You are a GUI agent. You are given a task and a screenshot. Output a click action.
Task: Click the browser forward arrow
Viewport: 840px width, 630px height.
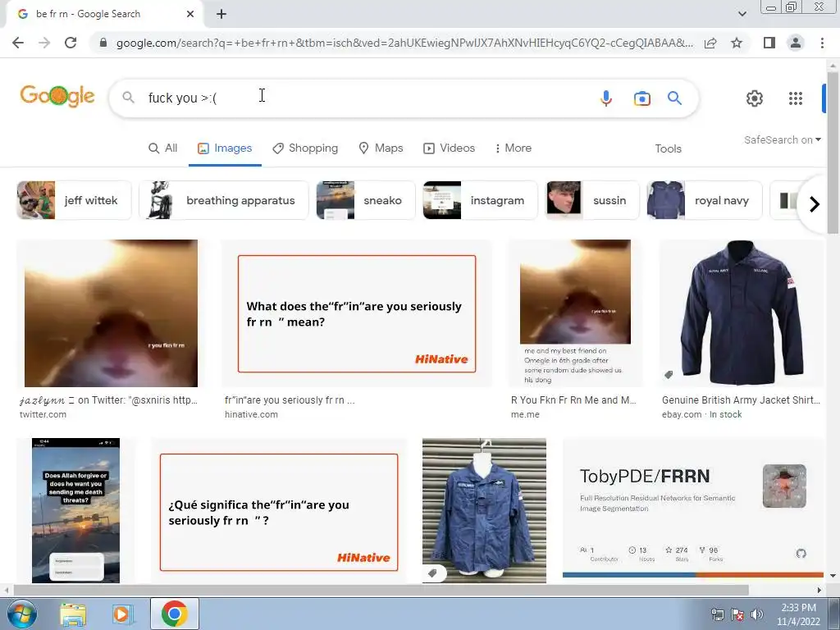coord(44,43)
